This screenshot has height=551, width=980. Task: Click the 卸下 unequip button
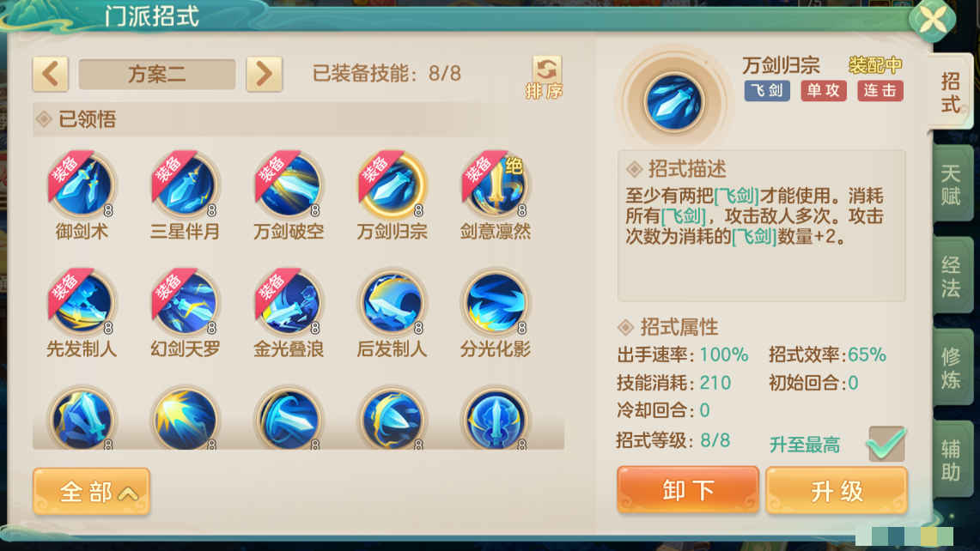pyautogui.click(x=687, y=490)
